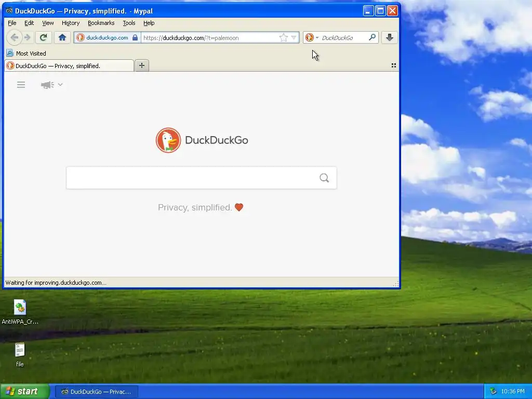This screenshot has height=399, width=532.
Task: Open the File menu
Action: [12, 23]
